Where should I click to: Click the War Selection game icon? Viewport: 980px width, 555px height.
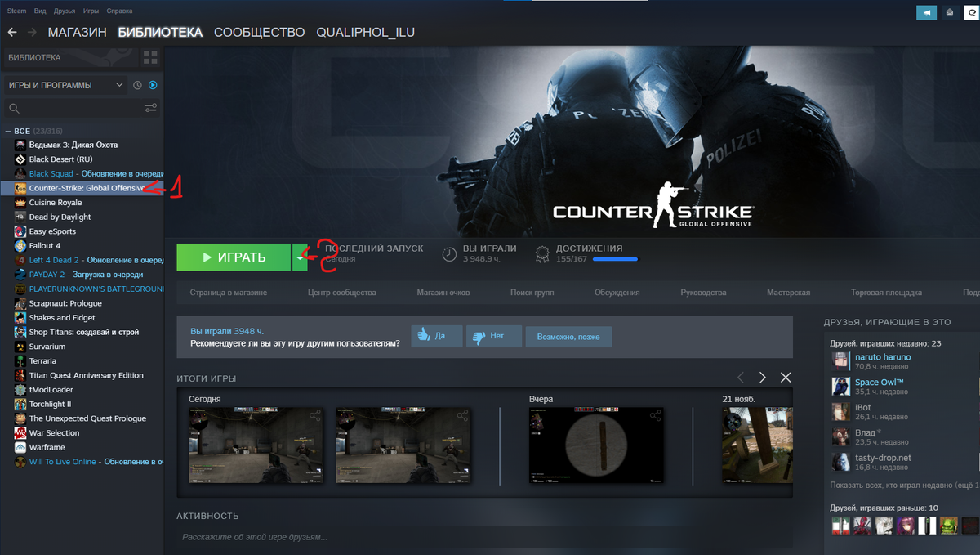click(20, 432)
